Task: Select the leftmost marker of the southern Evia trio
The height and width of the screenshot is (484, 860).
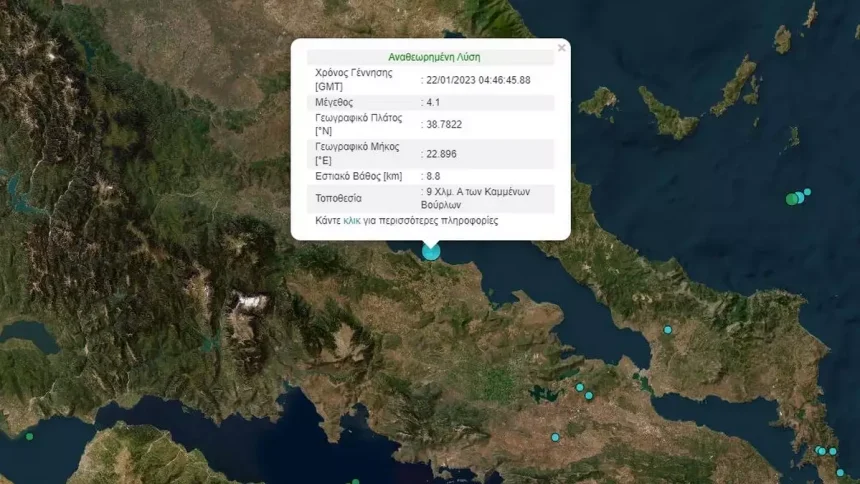Action: 817,450
